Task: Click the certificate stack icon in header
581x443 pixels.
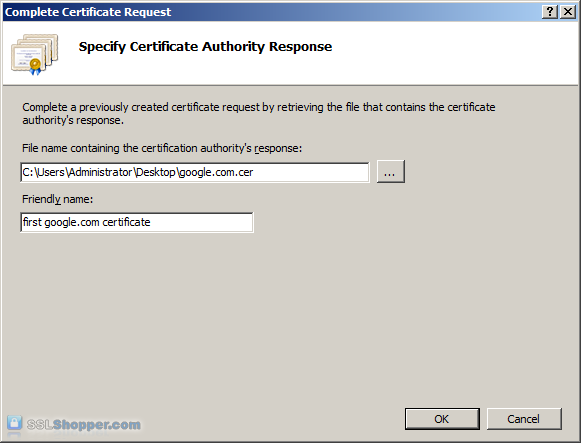Action: tap(34, 54)
